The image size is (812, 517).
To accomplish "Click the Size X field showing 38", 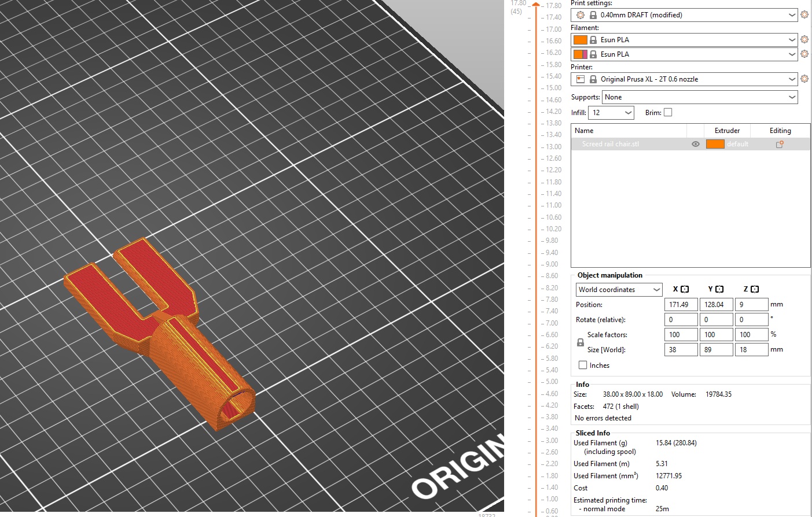I will [x=681, y=350].
